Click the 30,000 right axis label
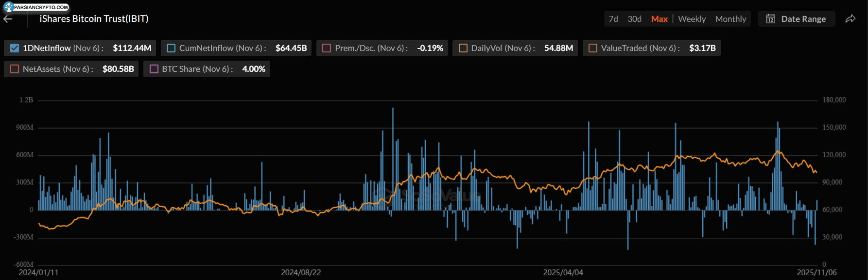 tap(832, 237)
